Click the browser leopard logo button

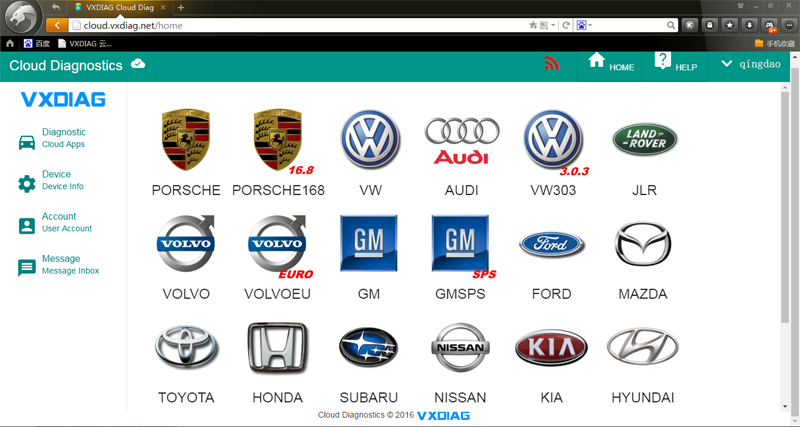pos(23,18)
